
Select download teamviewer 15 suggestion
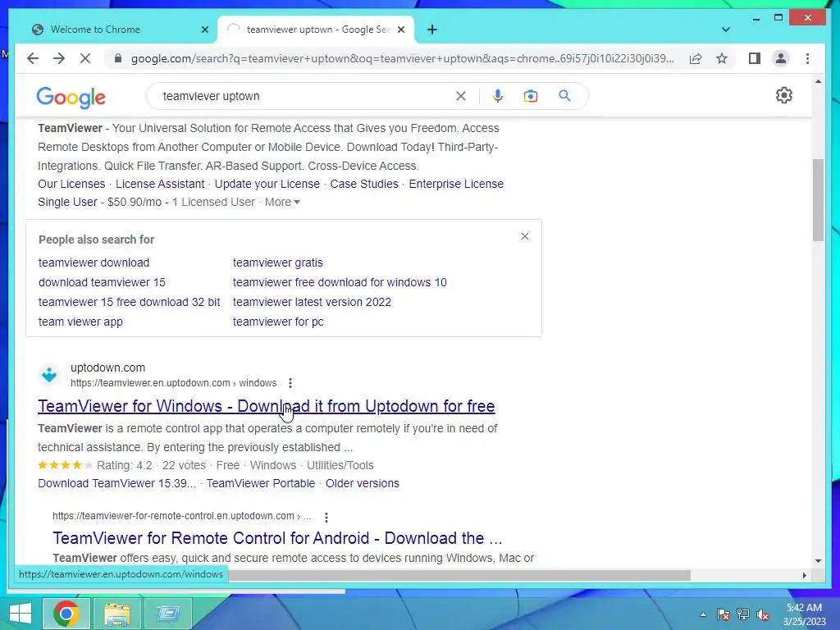click(x=102, y=282)
